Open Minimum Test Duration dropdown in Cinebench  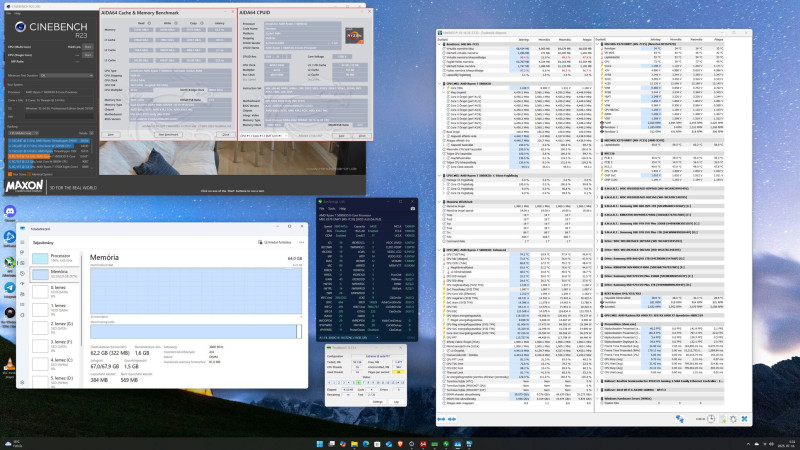click(66, 76)
